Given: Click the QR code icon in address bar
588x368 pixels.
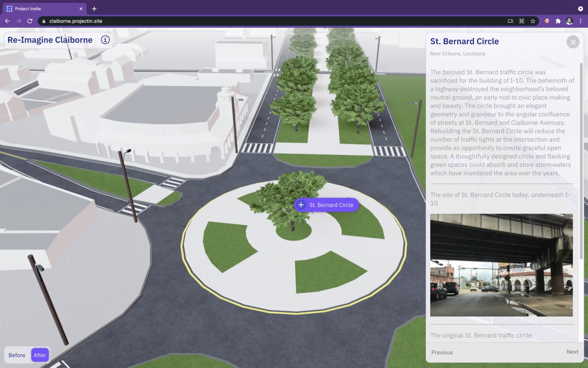Looking at the screenshot, I should click(521, 21).
